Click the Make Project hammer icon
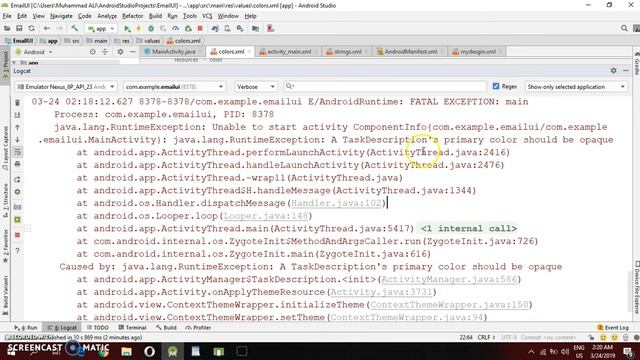This screenshot has width=640, height=360. 74,29
